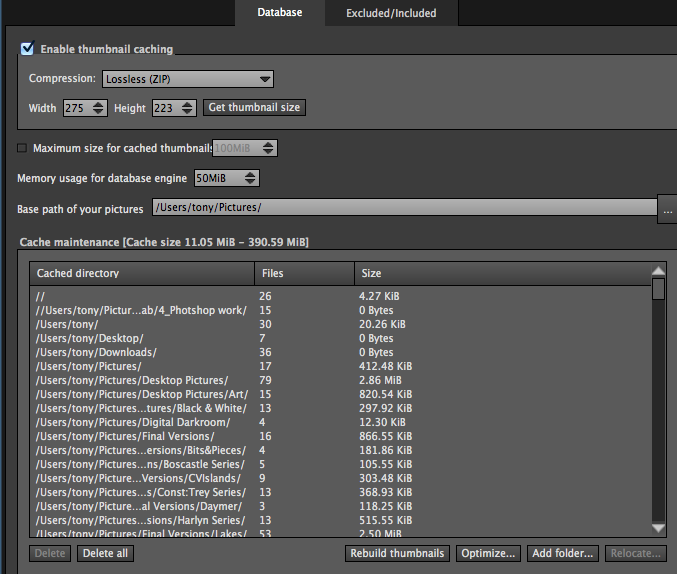Click Rebuild thumbnails button
677x574 pixels.
397,553
